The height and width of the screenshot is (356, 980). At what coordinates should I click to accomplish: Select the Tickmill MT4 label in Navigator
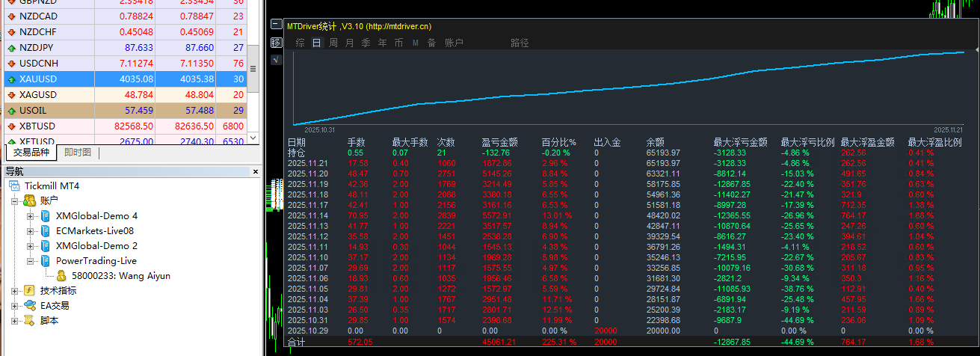(50, 185)
